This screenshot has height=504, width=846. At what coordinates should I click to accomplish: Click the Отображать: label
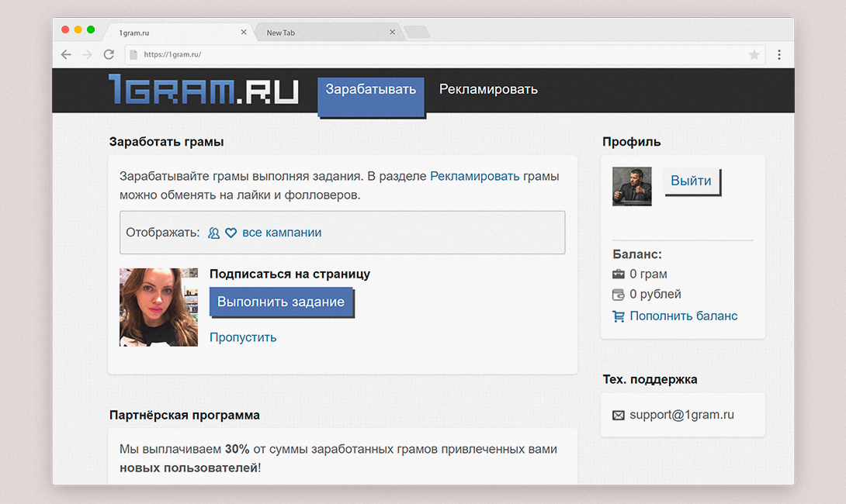(x=163, y=233)
